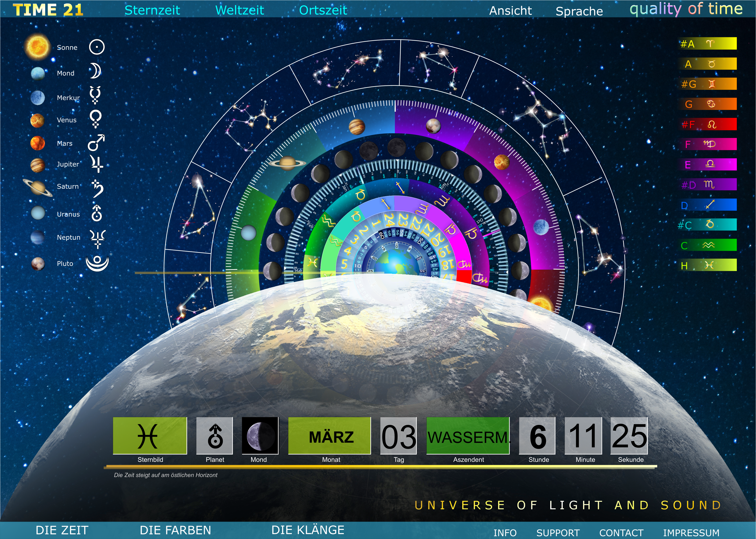Open the CONTACT link
Viewport: 756px width, 539px height.
621,533
